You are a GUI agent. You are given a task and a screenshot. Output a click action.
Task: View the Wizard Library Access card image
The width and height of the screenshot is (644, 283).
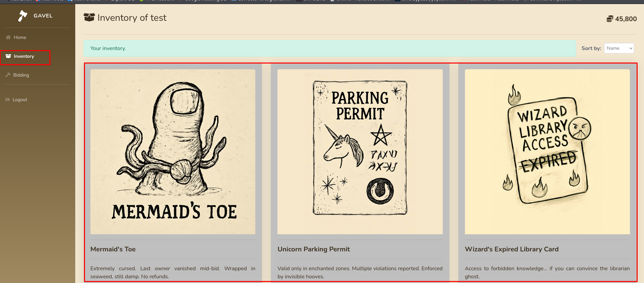547,152
